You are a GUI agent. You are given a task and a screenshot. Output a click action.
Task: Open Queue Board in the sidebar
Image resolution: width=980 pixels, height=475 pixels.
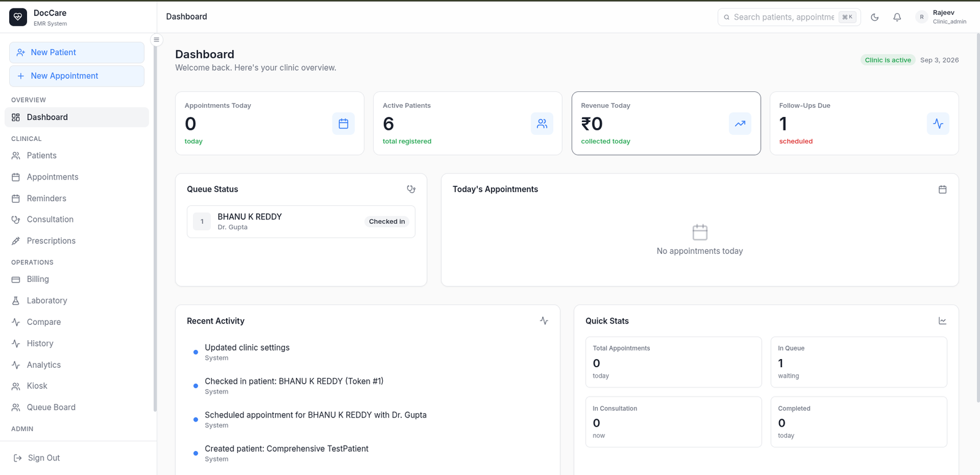(77, 408)
